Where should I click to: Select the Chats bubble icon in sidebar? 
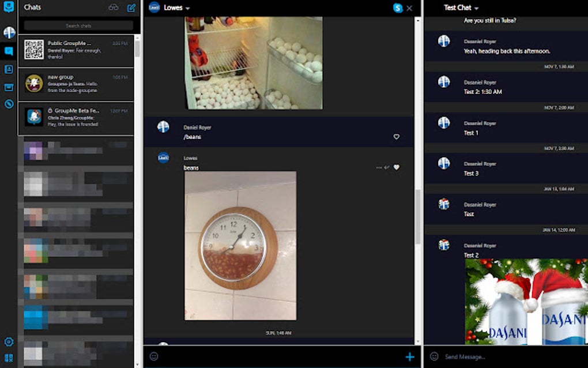pyautogui.click(x=8, y=50)
